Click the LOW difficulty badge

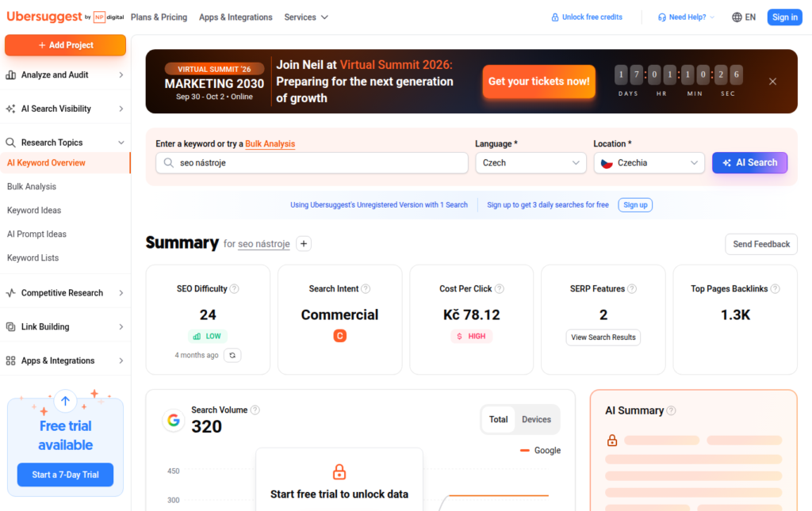208,336
